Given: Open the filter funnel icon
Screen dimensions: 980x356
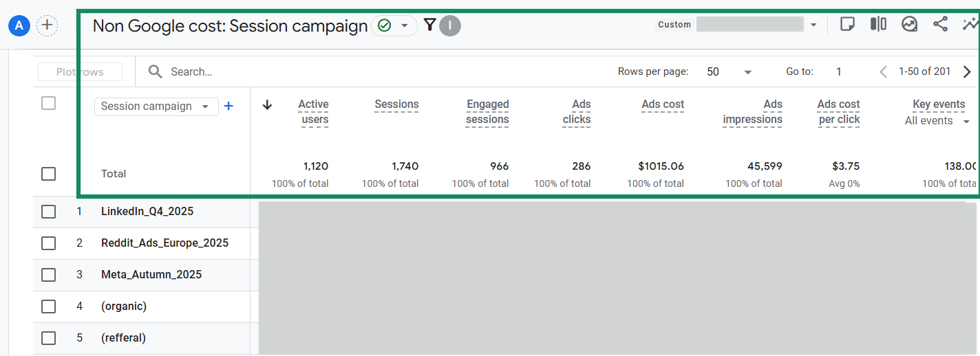Looking at the screenshot, I should (430, 25).
